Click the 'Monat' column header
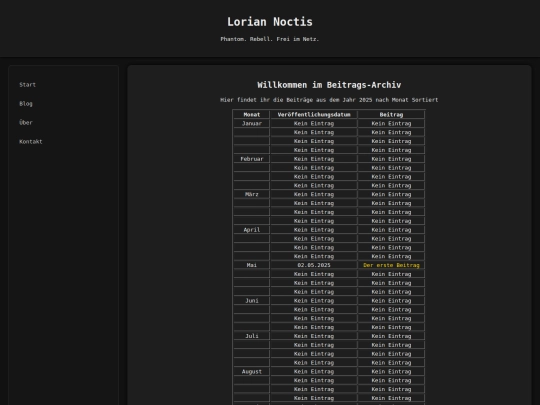Screen dimensions: 540x405 [x=252, y=115]
